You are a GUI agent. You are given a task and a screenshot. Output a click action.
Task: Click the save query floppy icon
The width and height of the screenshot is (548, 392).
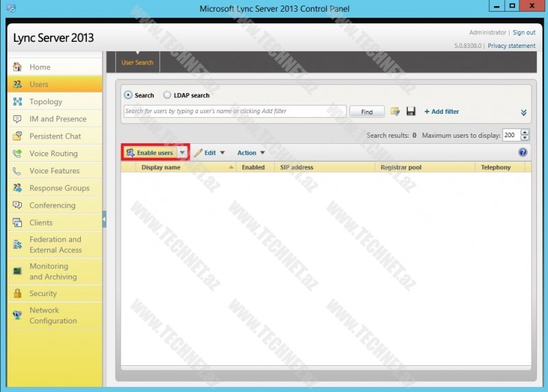pyautogui.click(x=411, y=112)
